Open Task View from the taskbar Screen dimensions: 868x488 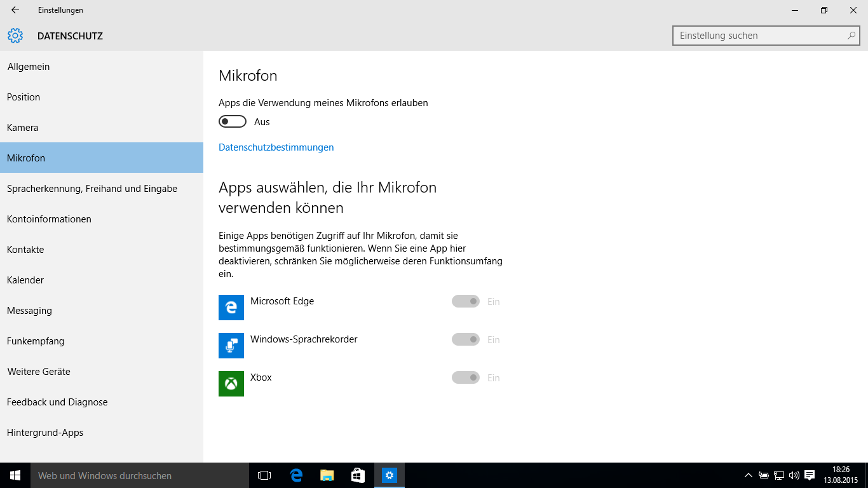(x=264, y=475)
